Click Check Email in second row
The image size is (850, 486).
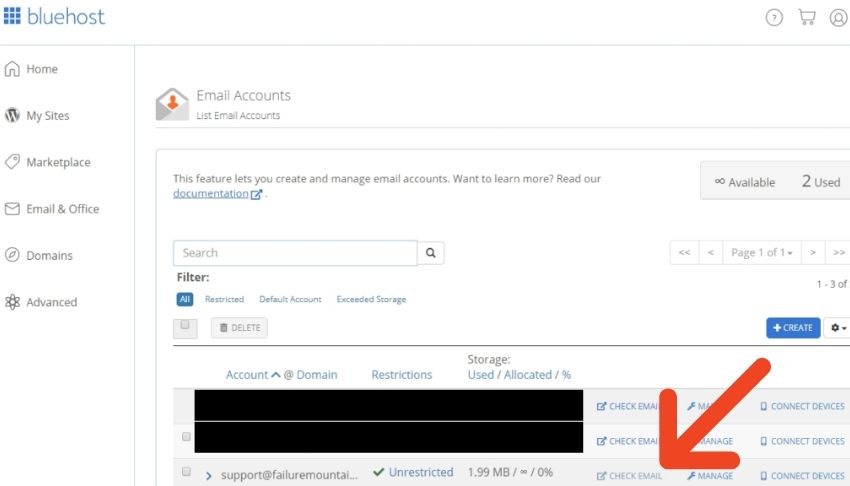[x=627, y=441]
